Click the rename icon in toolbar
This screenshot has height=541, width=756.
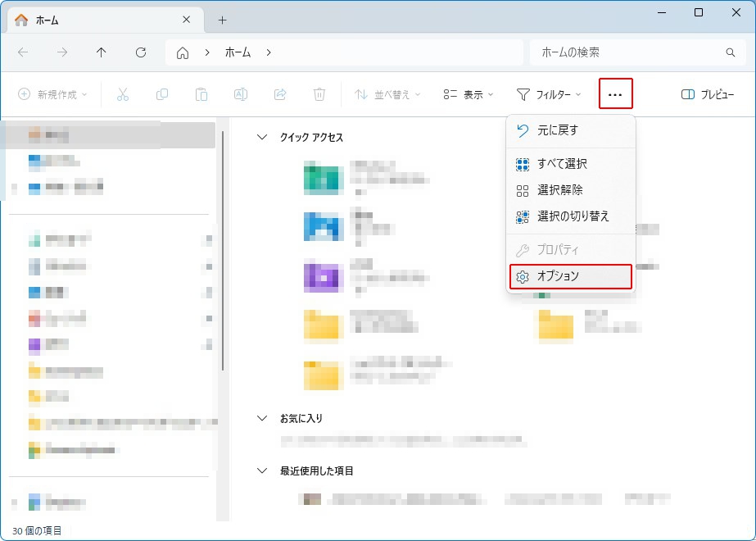[x=241, y=94]
